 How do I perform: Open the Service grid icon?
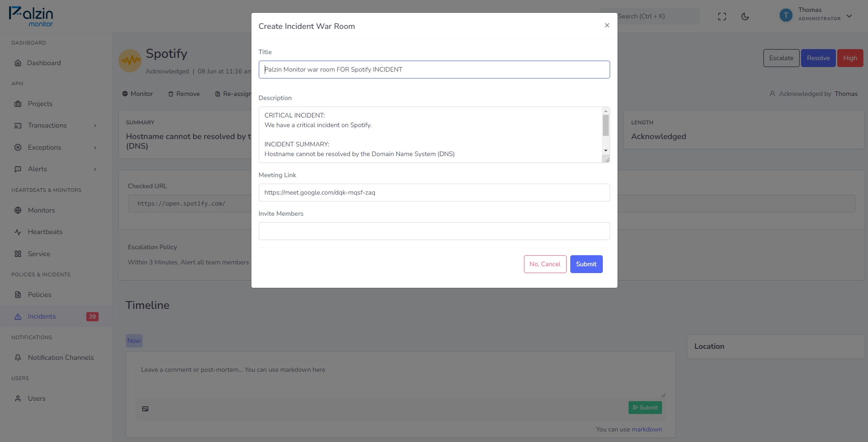click(18, 254)
